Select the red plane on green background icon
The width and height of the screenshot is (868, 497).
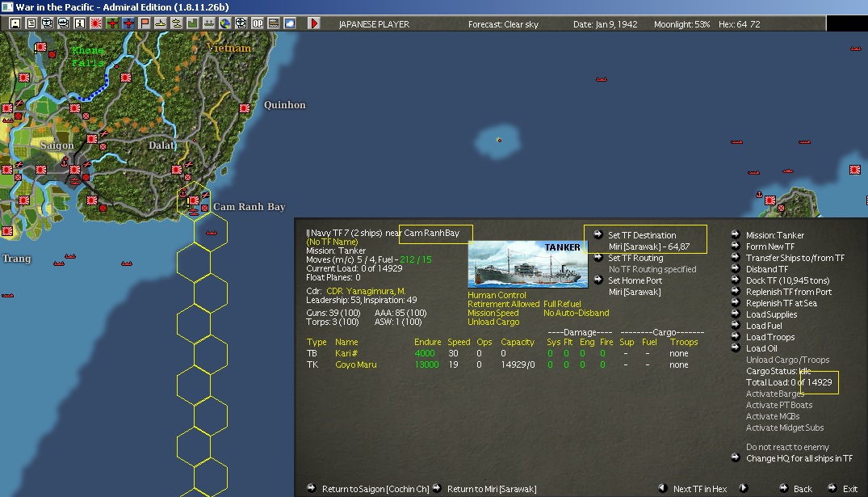[112, 23]
